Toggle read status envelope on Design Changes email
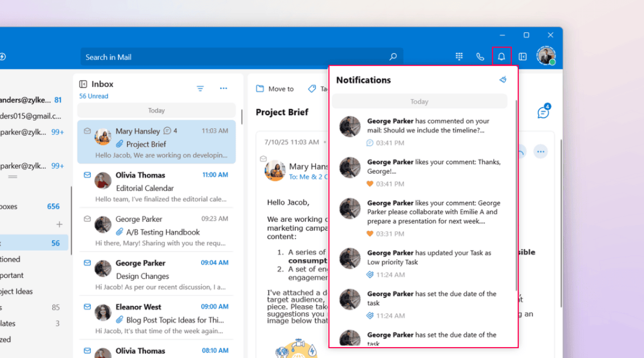 coord(87,263)
